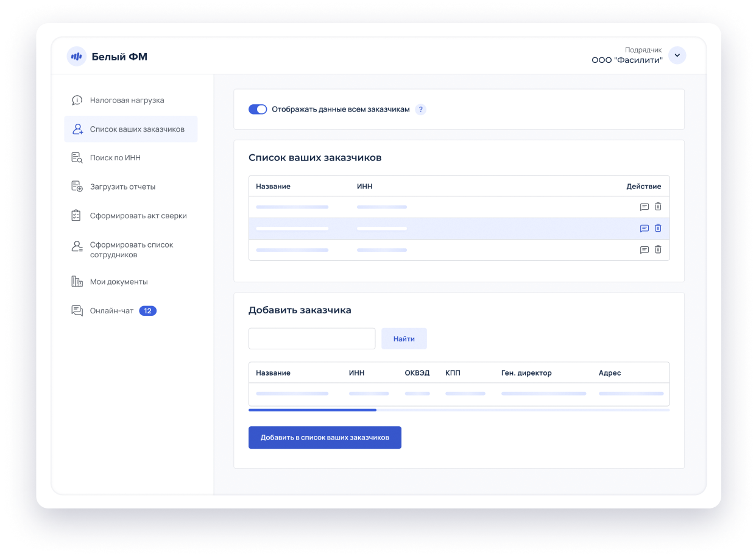Delete the first customer with trash icon

pyautogui.click(x=658, y=207)
